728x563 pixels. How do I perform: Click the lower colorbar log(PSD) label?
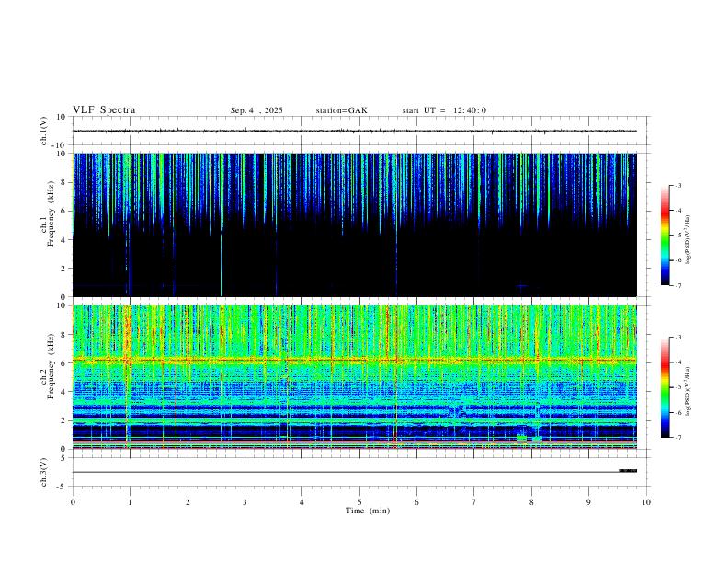688,391
